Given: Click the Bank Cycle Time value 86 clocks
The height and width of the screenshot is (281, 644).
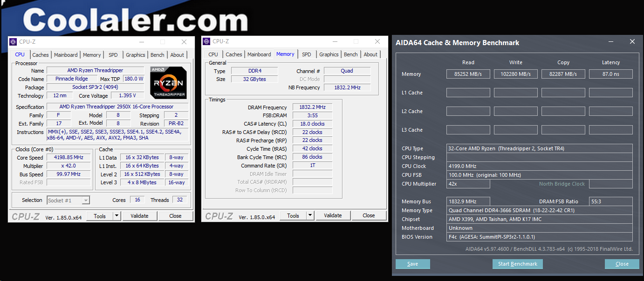Looking at the screenshot, I should coord(312,157).
